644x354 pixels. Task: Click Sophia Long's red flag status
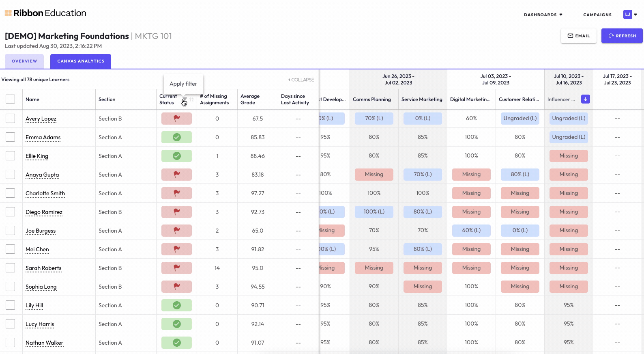(176, 287)
